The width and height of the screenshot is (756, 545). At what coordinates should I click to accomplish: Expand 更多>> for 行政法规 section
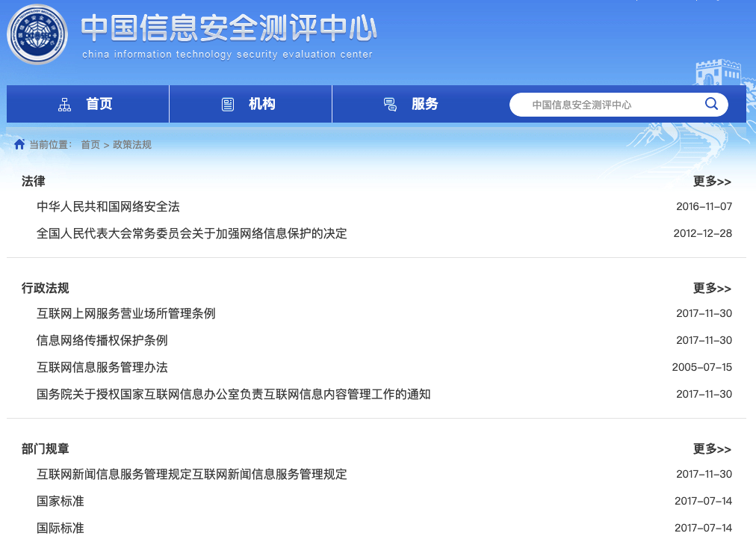[x=712, y=289]
